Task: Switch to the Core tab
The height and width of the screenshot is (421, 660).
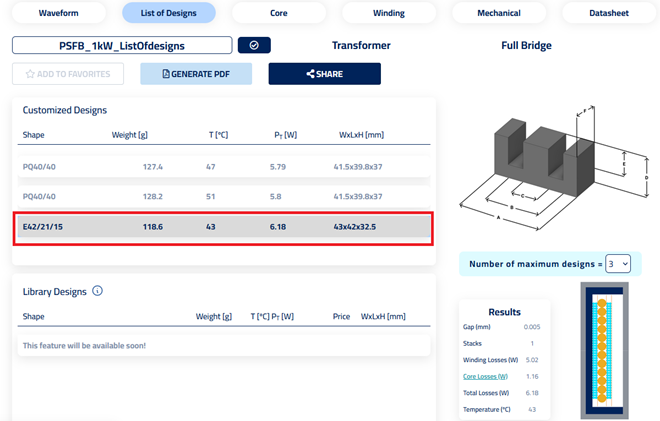Action: click(x=279, y=13)
